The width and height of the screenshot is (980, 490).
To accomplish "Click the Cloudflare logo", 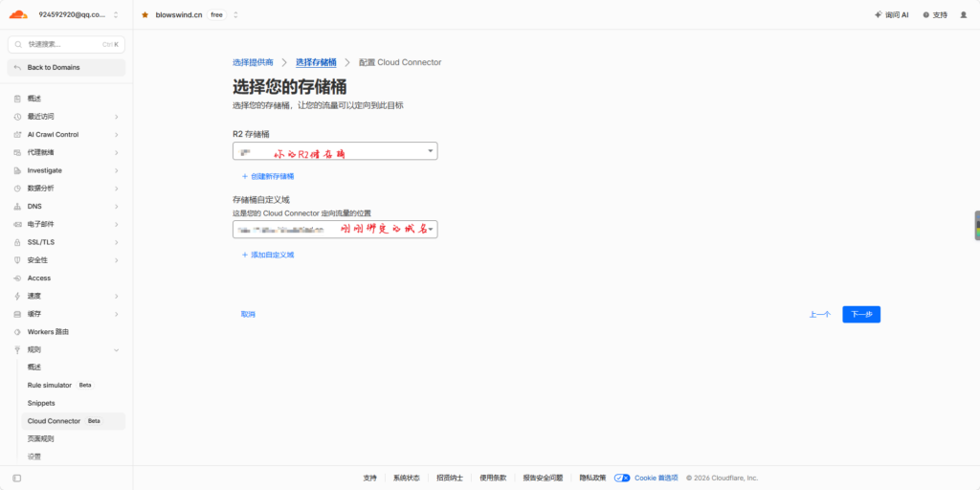I will [18, 14].
